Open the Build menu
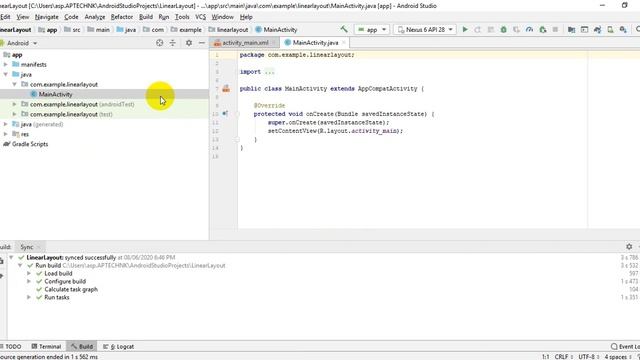 point(146,17)
